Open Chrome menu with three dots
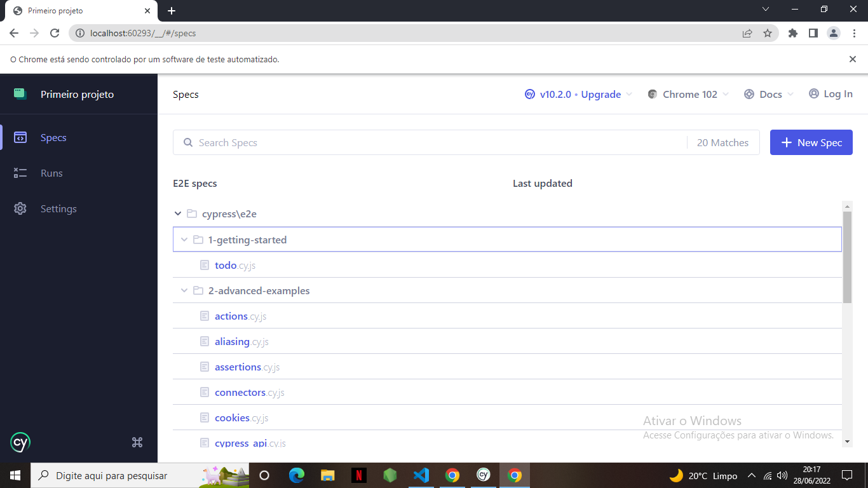The height and width of the screenshot is (488, 868). (854, 33)
